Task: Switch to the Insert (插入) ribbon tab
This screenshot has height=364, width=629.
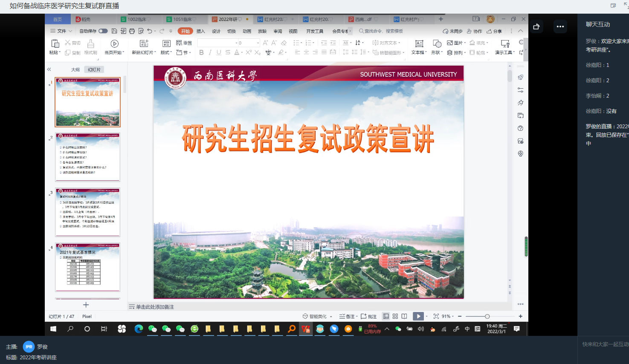Action: pyautogui.click(x=200, y=31)
